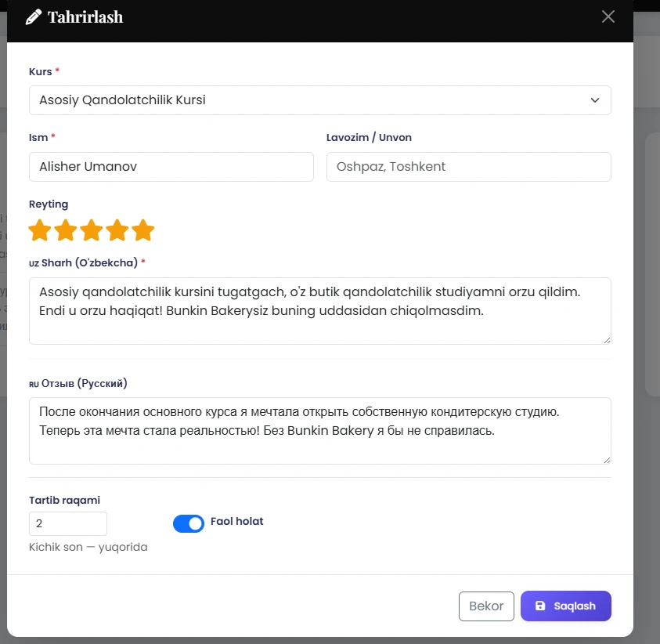Click the Kurs dropdown chevron arrow
The width and height of the screenshot is (660, 644).
[x=595, y=100]
